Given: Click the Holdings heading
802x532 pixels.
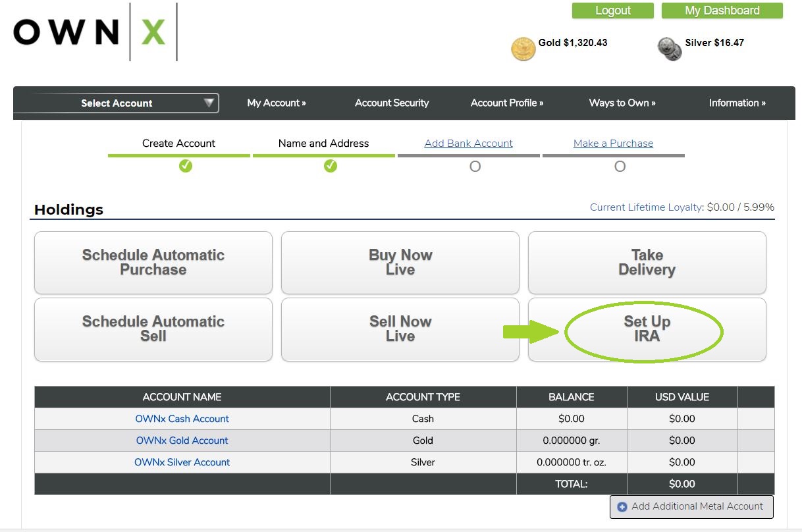Looking at the screenshot, I should (69, 210).
